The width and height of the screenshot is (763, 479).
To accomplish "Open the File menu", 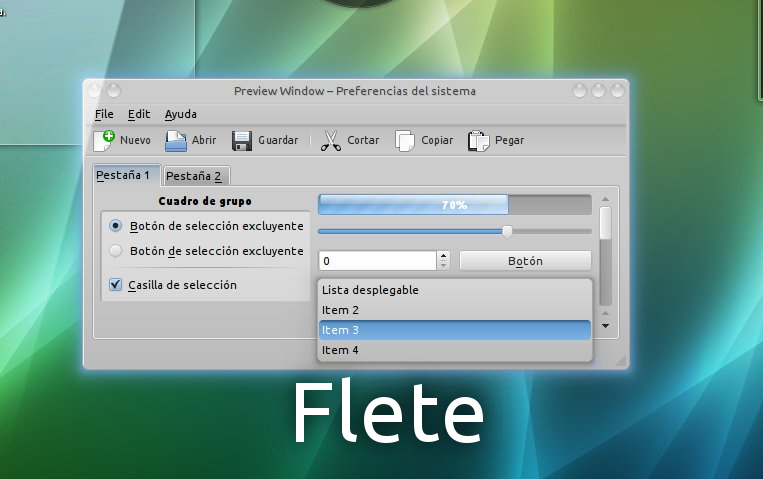I will click(104, 114).
